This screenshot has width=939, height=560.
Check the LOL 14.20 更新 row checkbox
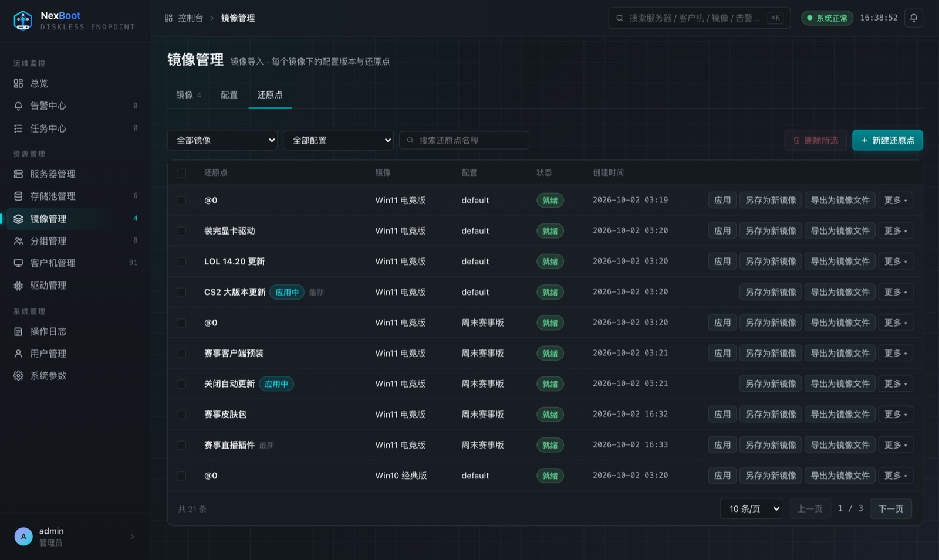(x=181, y=262)
